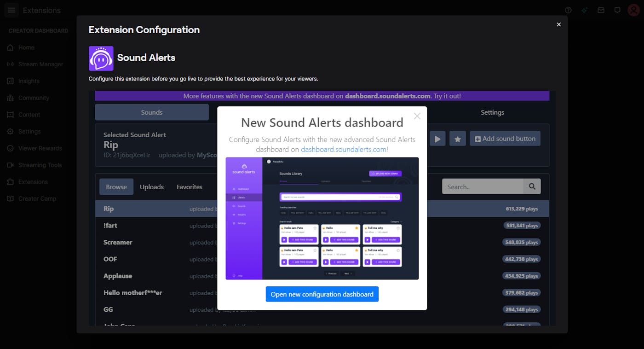
Task: Click the purple dashboard.soundalerts.com banner
Action: [x=322, y=96]
